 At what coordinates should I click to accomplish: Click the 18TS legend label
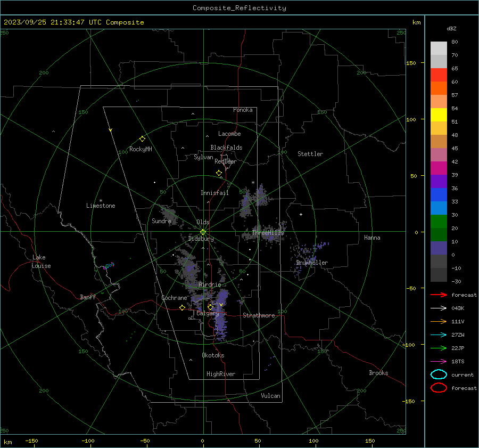click(458, 362)
